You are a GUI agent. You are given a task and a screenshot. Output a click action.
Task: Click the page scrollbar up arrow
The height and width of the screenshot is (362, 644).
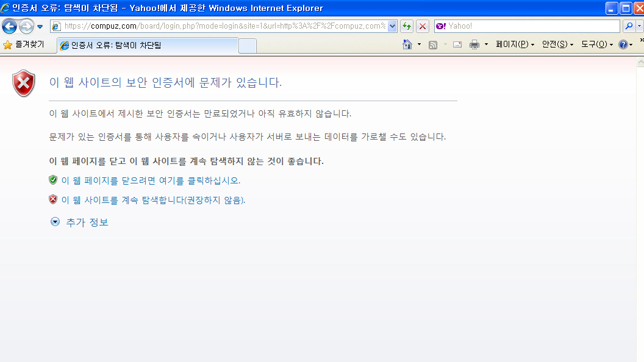(x=640, y=62)
